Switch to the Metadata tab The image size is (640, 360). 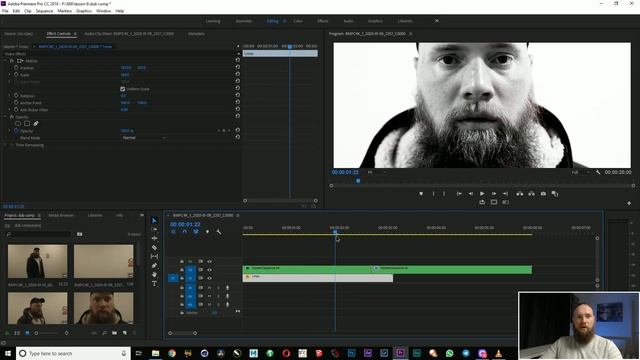pyautogui.click(x=196, y=34)
